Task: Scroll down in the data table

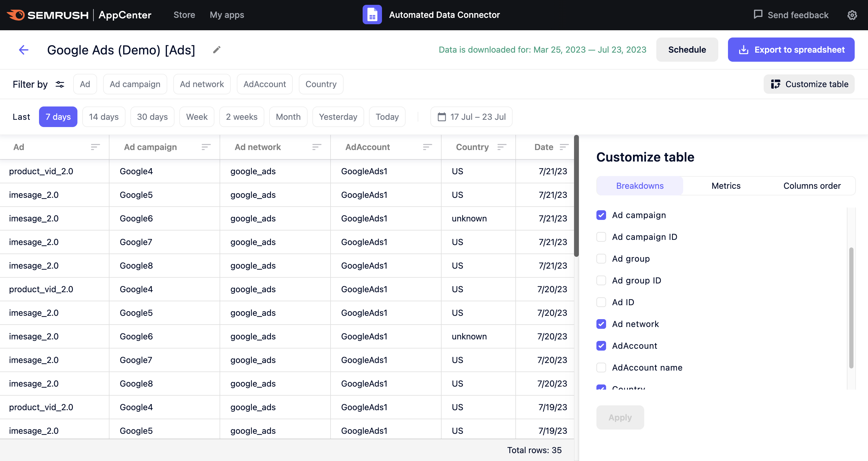Action: click(x=576, y=345)
